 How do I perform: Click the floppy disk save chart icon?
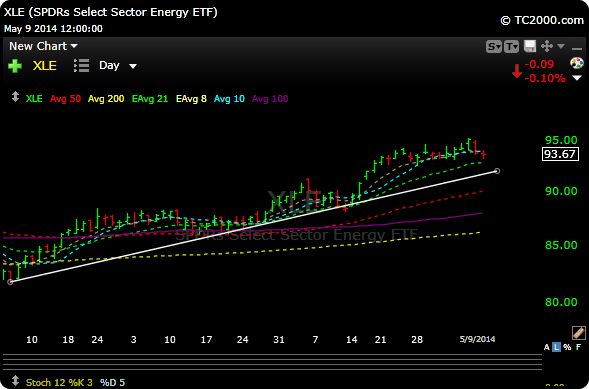[530, 47]
